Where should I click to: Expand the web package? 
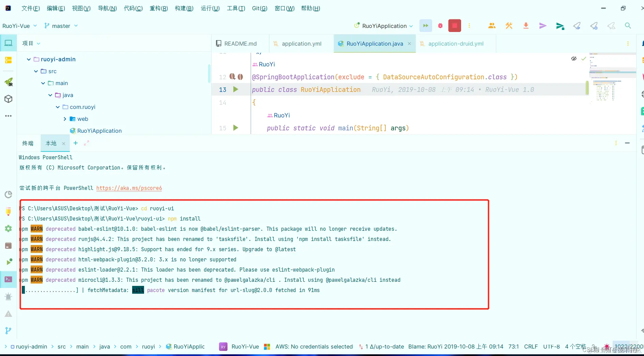pyautogui.click(x=65, y=119)
